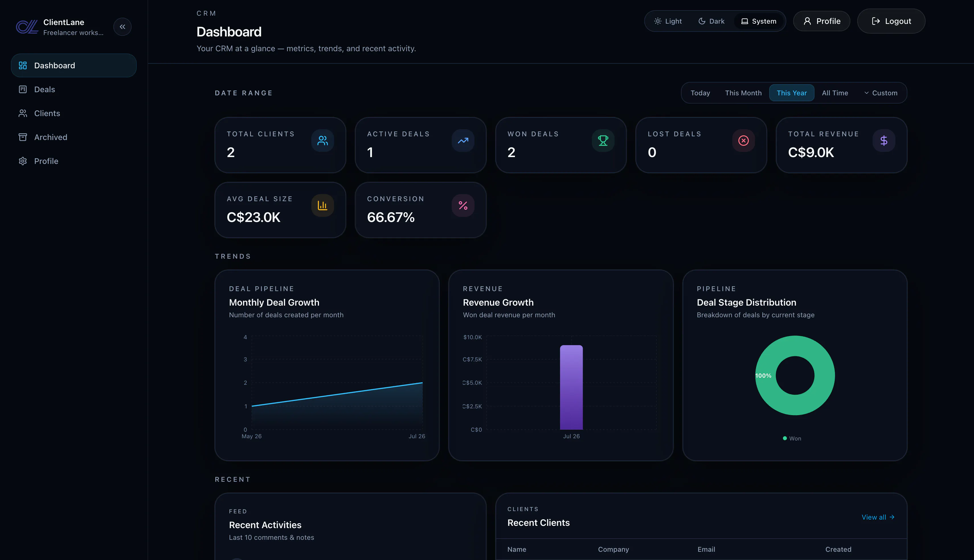Open View all recent clients link

coord(878,517)
